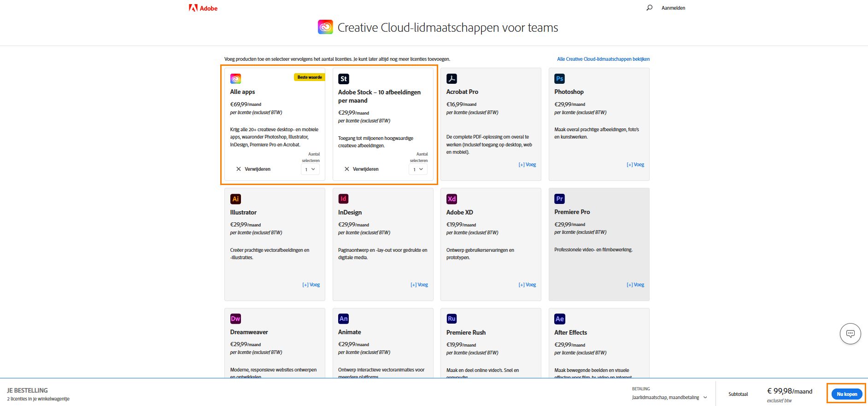
Task: Click the Premiere Pro Pr icon
Action: coord(559,199)
